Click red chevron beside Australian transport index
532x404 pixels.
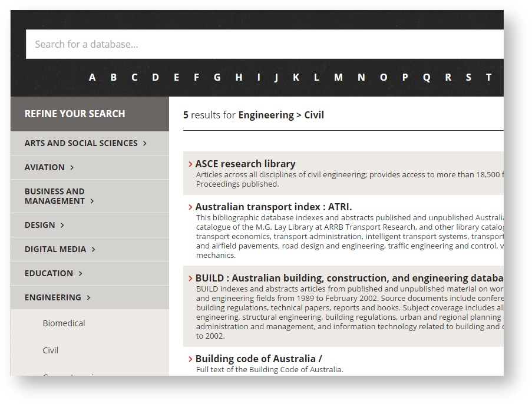190,207
